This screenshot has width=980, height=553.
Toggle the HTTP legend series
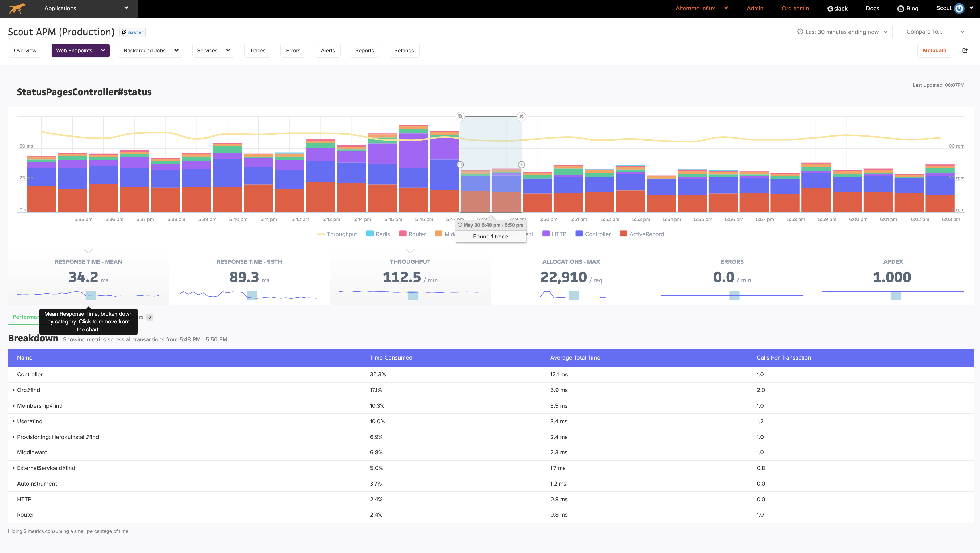554,234
